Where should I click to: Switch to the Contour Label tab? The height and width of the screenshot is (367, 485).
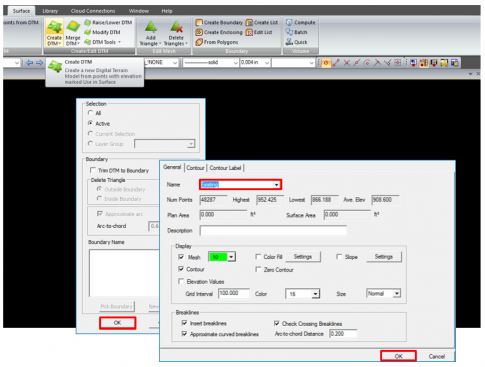pos(225,168)
